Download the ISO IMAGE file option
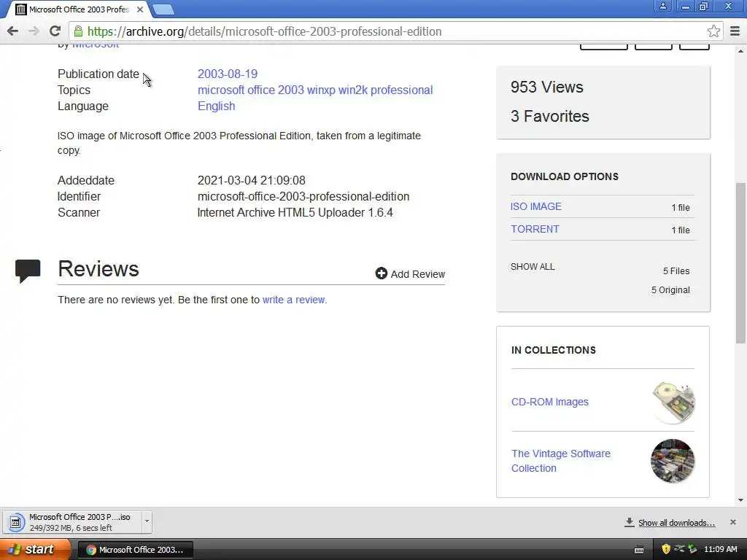 tap(536, 206)
